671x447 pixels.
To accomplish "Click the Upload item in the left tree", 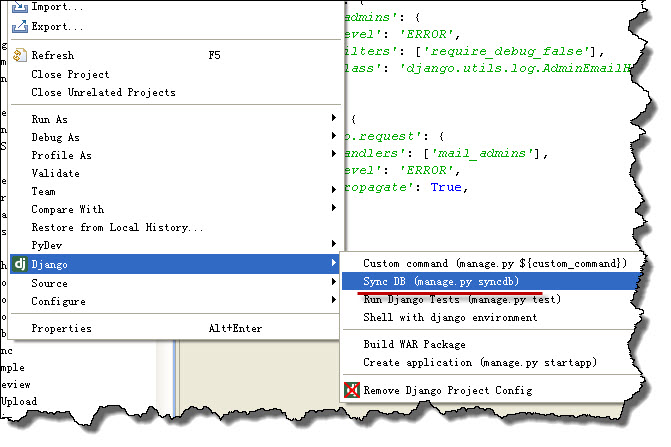I will coord(19,401).
